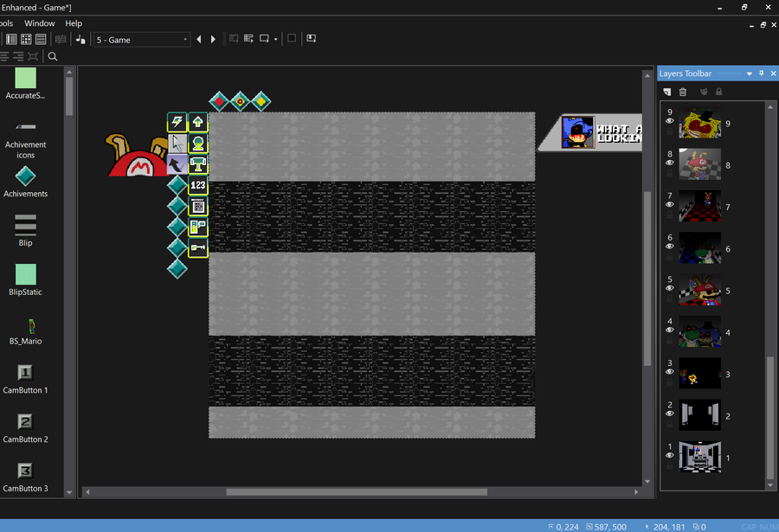
Task: Click the 123 counter object in the frame
Action: tap(197, 185)
